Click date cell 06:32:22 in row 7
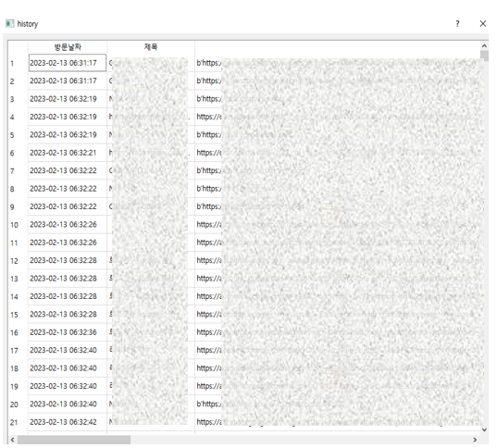497x448 pixels. [x=68, y=171]
